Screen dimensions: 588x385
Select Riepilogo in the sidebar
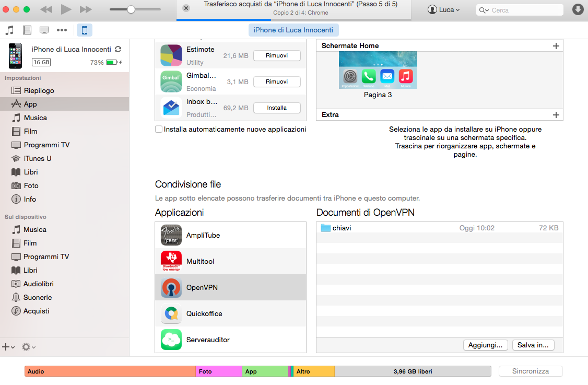pos(65,90)
